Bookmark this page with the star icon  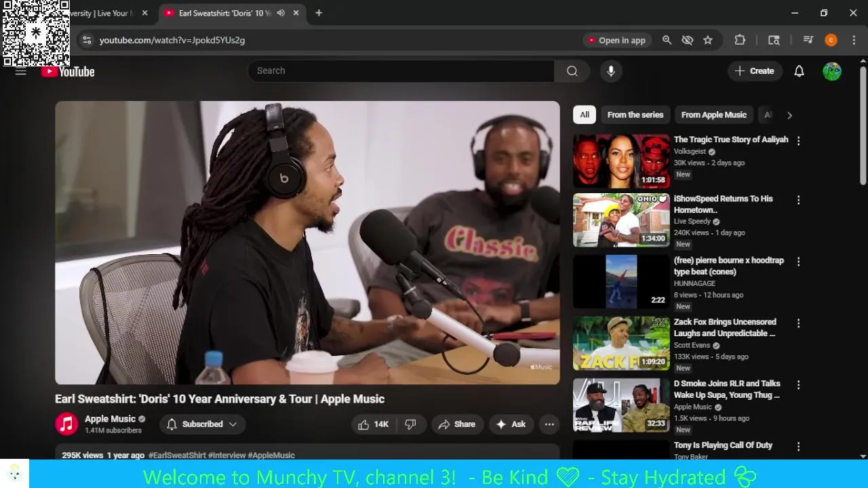(708, 40)
